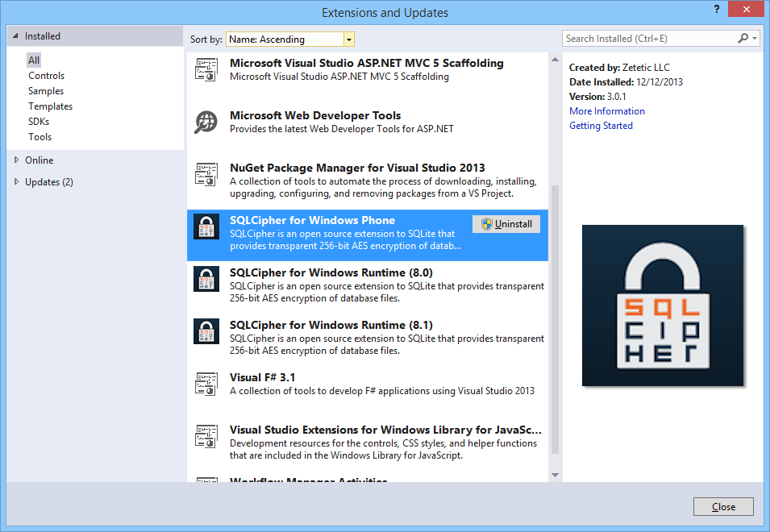The image size is (770, 532).
Task: Click the Installed header label
Action: [42, 35]
